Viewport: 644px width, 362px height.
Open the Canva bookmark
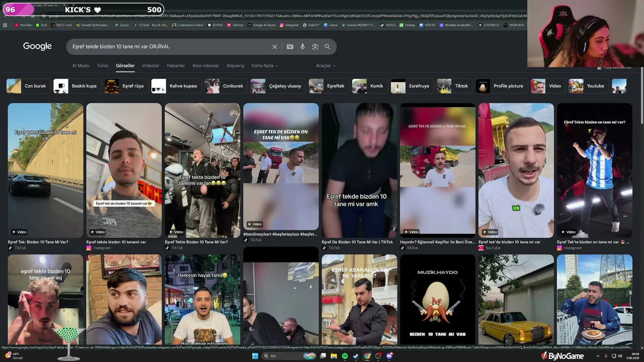[331, 25]
